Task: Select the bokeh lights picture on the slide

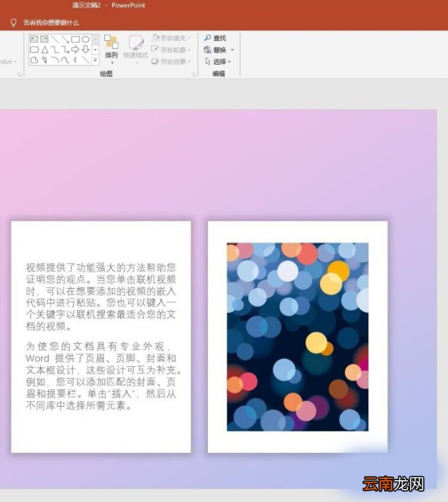Action: click(x=298, y=337)
